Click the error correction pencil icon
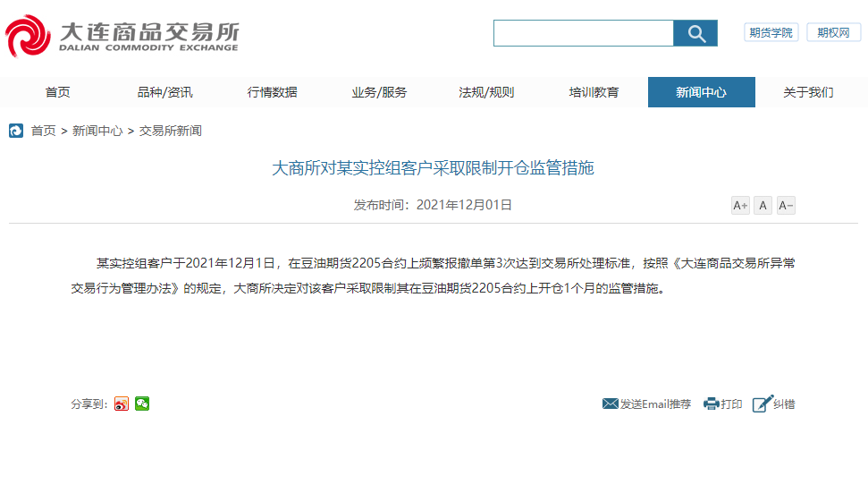 click(762, 404)
